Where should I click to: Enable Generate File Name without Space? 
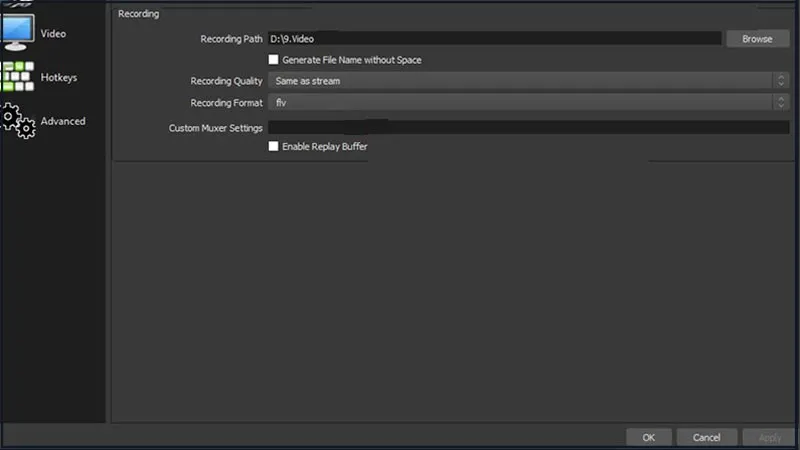(273, 60)
